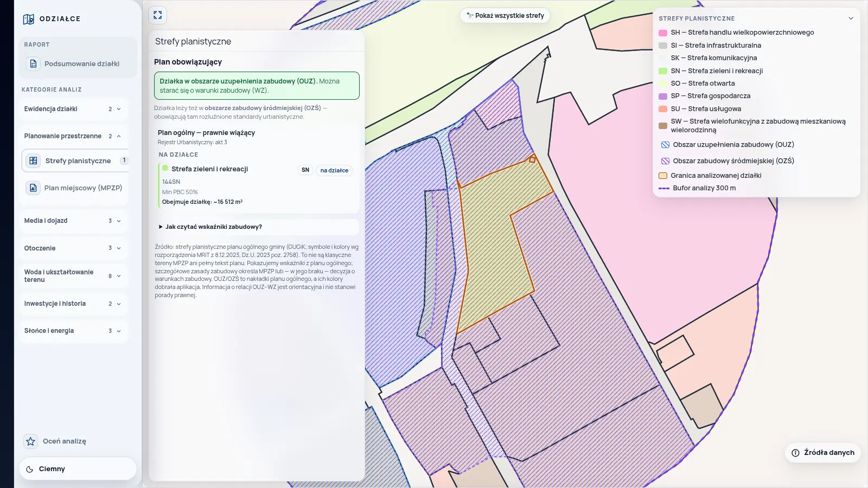
Task: Open Plan miejscowy (MPZP) menu item
Action: tap(76, 188)
